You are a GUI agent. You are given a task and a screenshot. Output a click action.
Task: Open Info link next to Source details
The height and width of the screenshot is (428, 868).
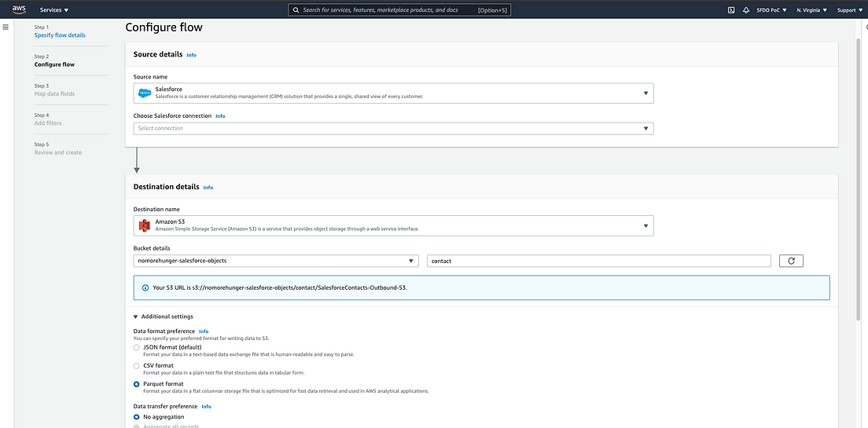point(191,55)
